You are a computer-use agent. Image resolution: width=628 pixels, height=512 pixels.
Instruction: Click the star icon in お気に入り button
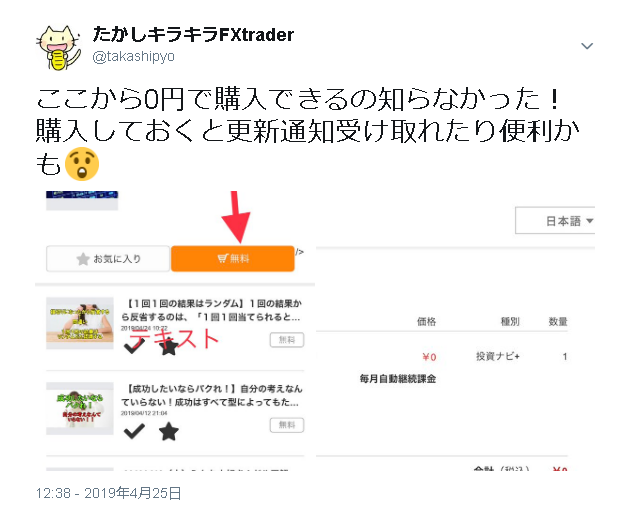click(83, 259)
